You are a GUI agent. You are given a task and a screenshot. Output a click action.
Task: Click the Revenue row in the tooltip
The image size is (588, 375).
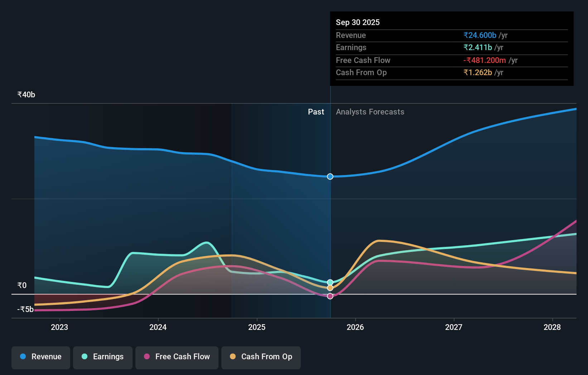(x=451, y=35)
